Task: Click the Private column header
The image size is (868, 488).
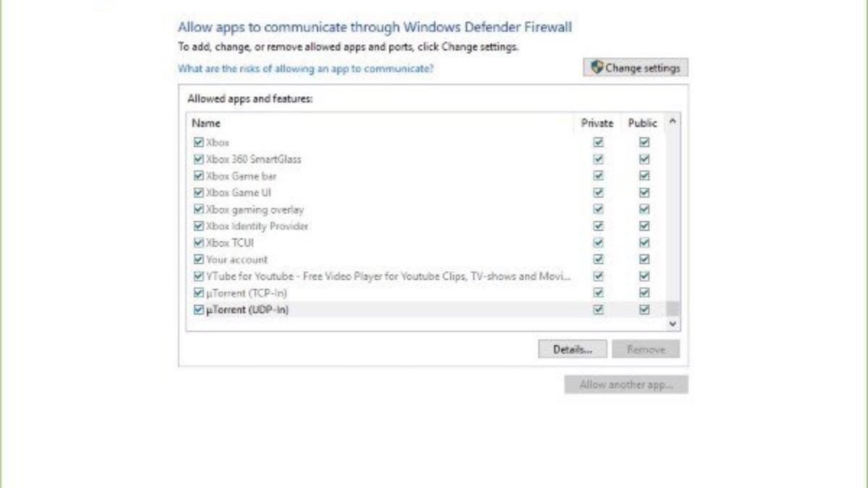Action: 597,124
